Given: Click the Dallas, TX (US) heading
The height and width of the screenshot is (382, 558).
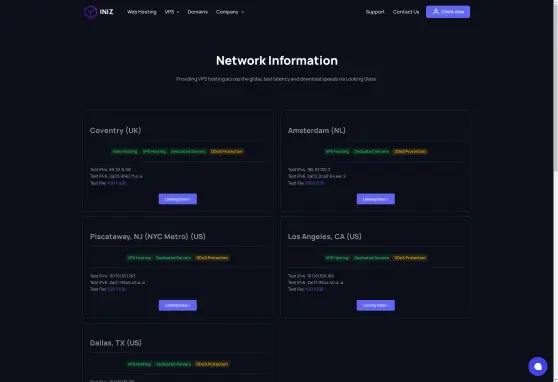Looking at the screenshot, I should (x=116, y=343).
